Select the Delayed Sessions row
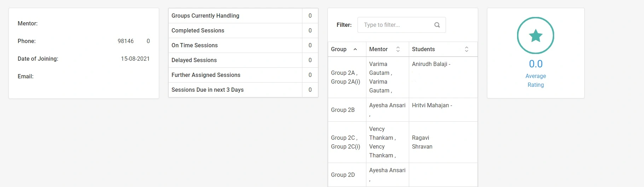Screen dimensions: 644x187 (243, 60)
